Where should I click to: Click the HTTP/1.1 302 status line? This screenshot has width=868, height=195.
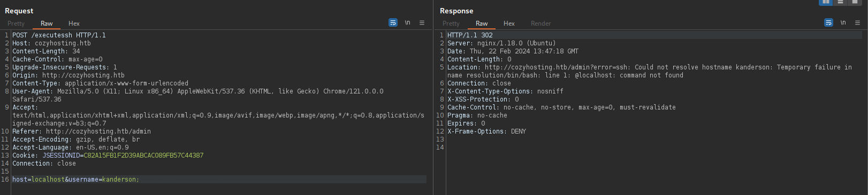click(470, 35)
